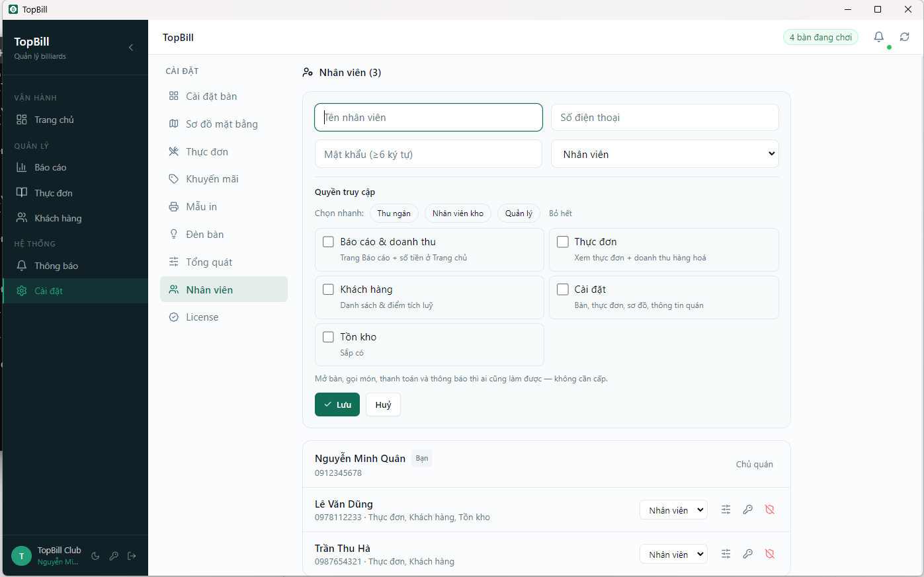Apply the Nhân viên kho quick preset

(x=458, y=213)
